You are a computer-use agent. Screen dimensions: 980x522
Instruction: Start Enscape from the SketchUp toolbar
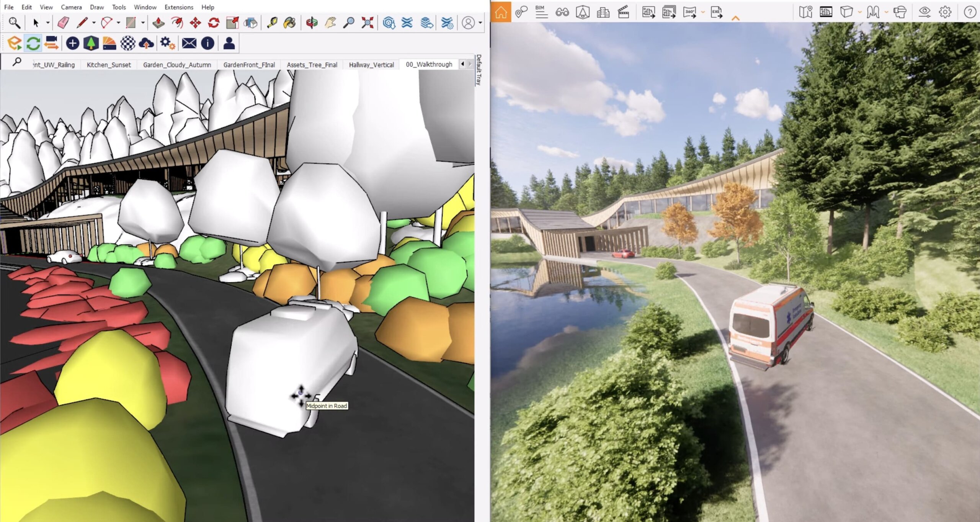[15, 43]
